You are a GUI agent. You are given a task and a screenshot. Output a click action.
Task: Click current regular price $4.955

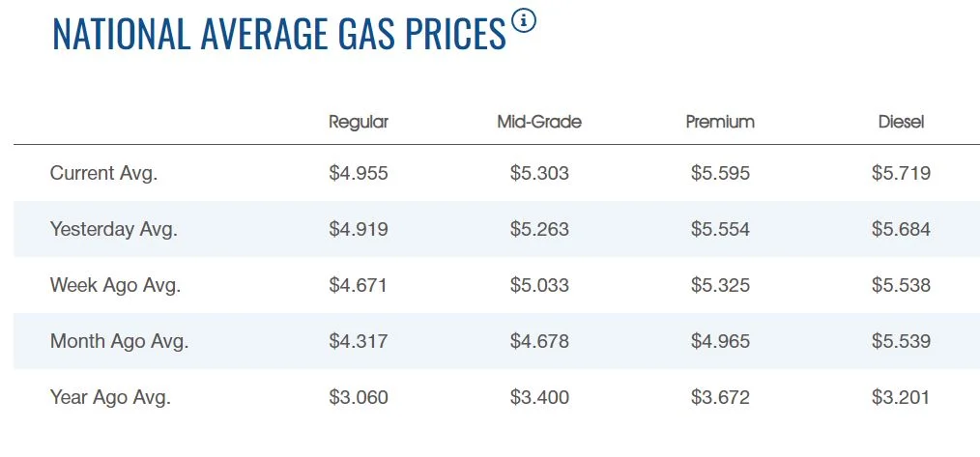click(359, 174)
